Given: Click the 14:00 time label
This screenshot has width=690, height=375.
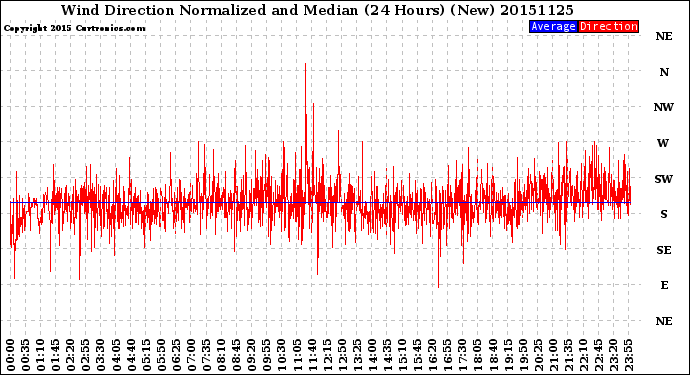Looking at the screenshot, I should tap(372, 355).
